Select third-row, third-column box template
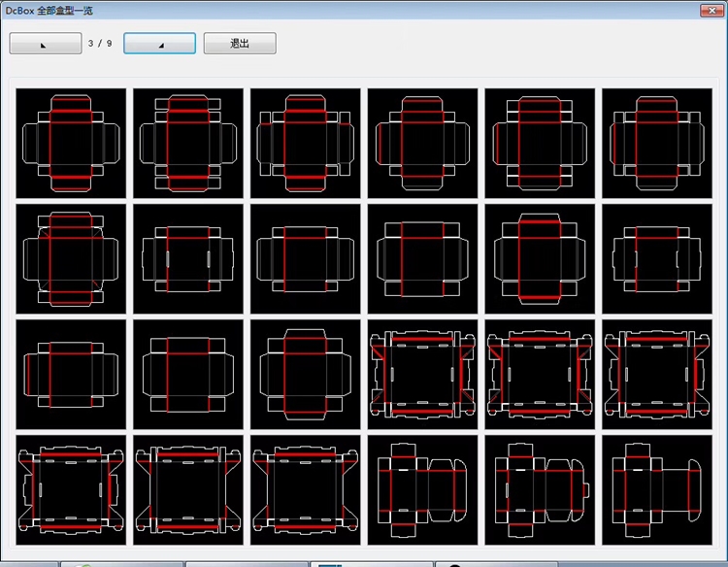The image size is (728, 567). [x=306, y=375]
